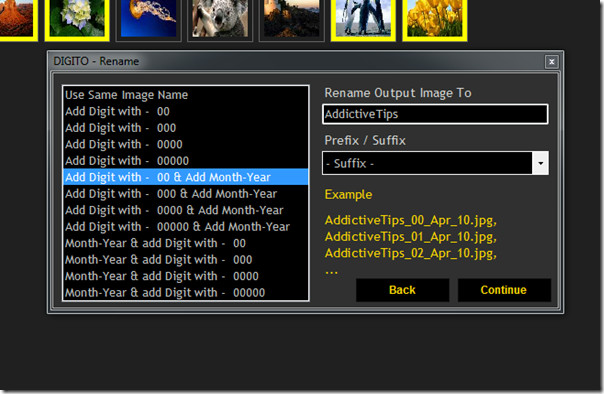The height and width of the screenshot is (394, 604).
Task: Click the Continue button
Action: pos(504,290)
